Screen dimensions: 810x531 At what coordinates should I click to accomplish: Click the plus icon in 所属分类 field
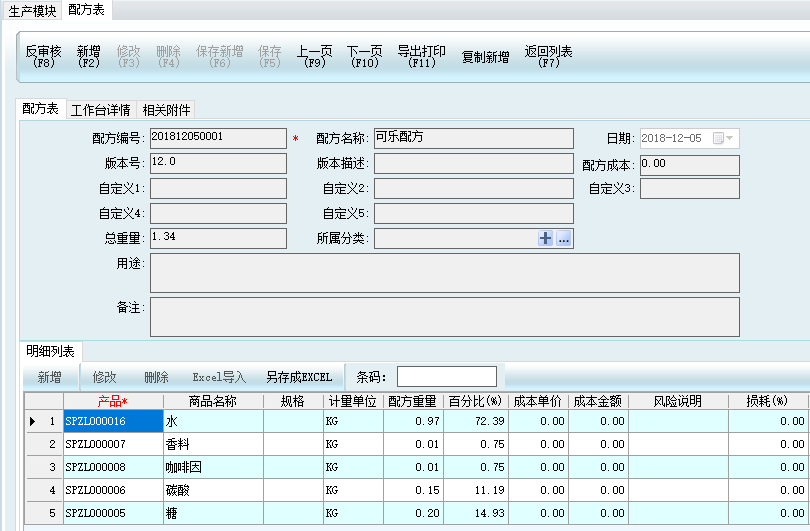pyautogui.click(x=546, y=239)
